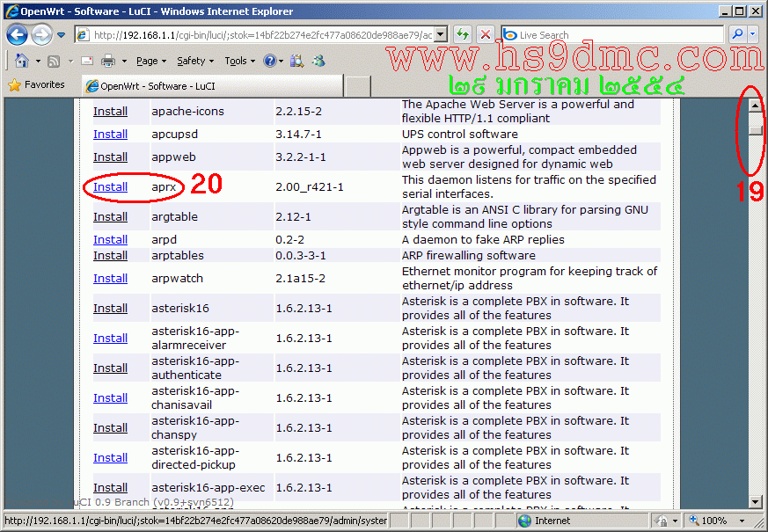This screenshot has height=532, width=768.
Task: Click the aprx package name text
Action: pos(164,187)
